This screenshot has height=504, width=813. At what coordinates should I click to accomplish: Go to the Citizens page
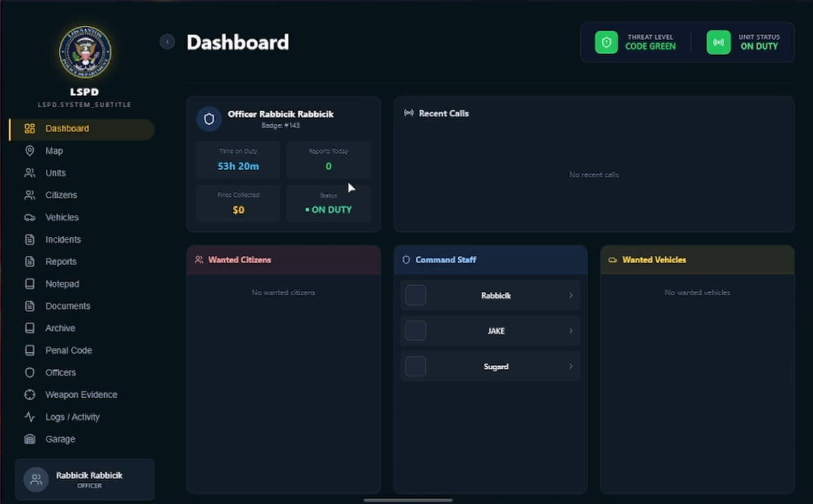[82, 195]
